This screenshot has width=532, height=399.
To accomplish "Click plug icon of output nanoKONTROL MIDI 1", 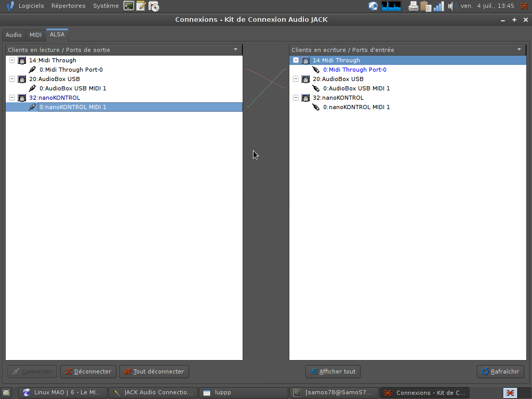I will coord(32,107).
